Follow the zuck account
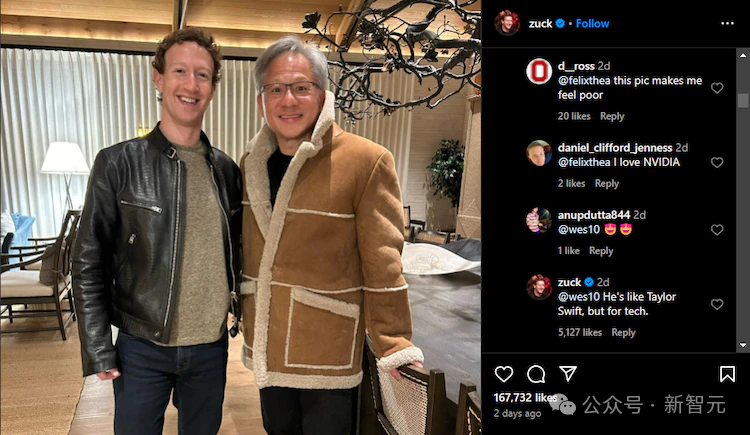 (592, 23)
